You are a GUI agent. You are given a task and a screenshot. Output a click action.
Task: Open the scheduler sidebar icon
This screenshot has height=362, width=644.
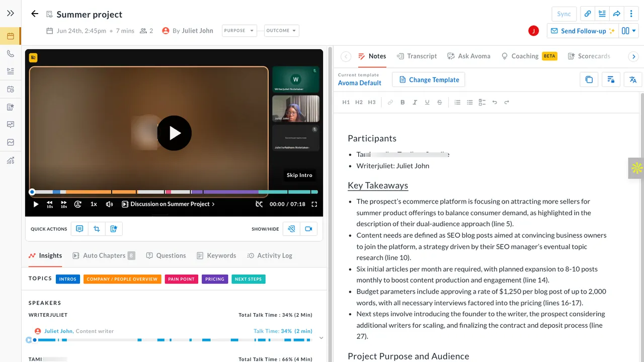click(x=11, y=89)
